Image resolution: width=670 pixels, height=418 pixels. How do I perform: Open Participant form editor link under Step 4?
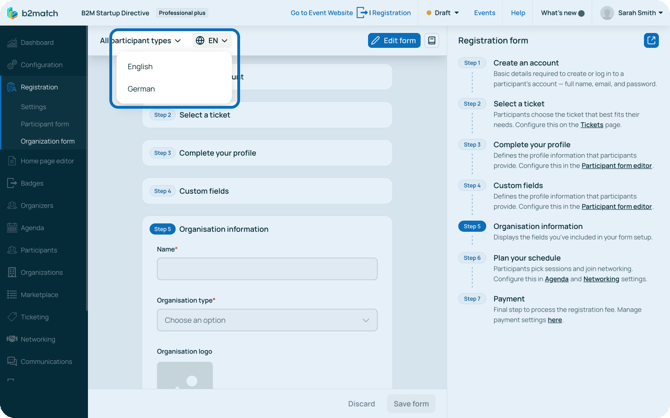617,206
